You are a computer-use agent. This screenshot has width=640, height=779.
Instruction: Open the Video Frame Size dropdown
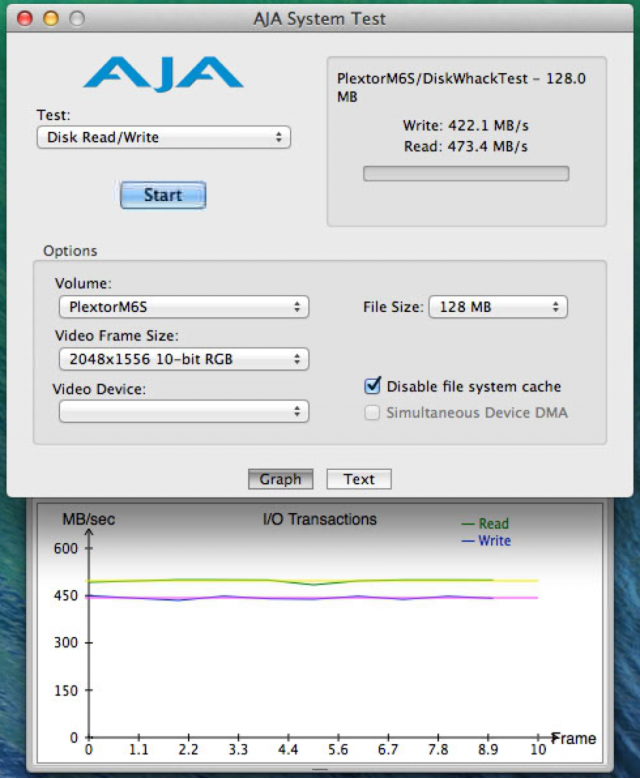[184, 359]
